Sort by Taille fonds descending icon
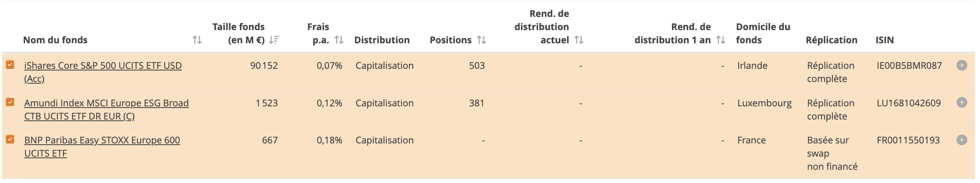Screen dimensions: 980x183 pyautogui.click(x=274, y=40)
